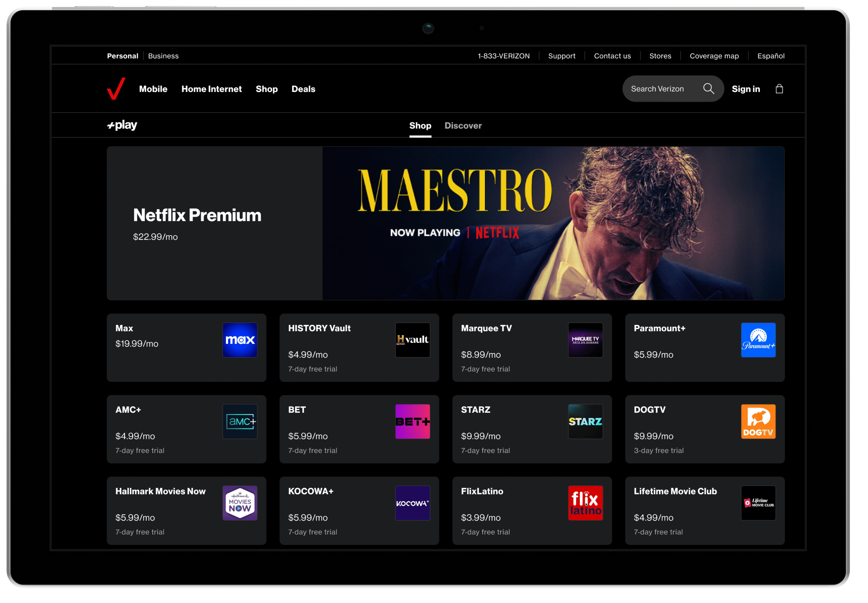
Task: Open the Home Internet menu
Action: (x=211, y=89)
